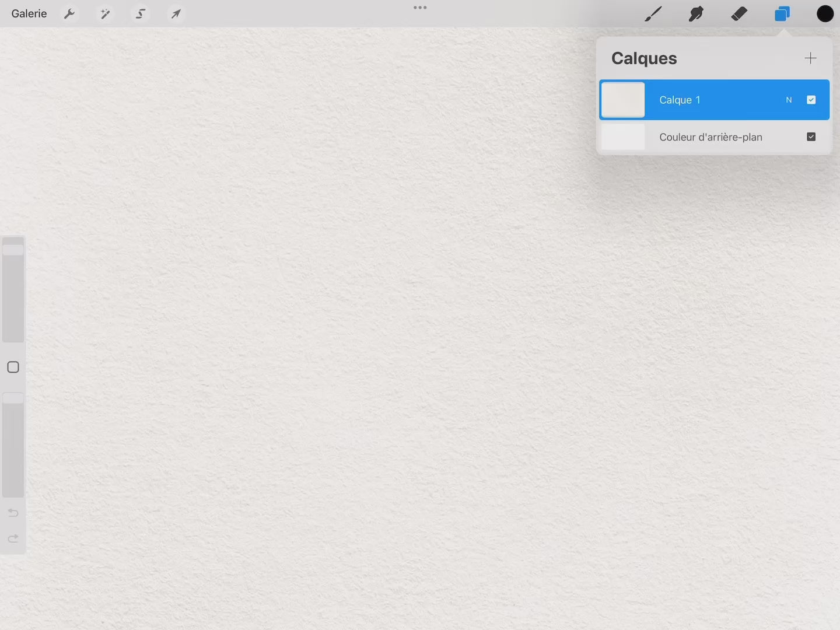
Task: Return to Galerie
Action: [29, 13]
